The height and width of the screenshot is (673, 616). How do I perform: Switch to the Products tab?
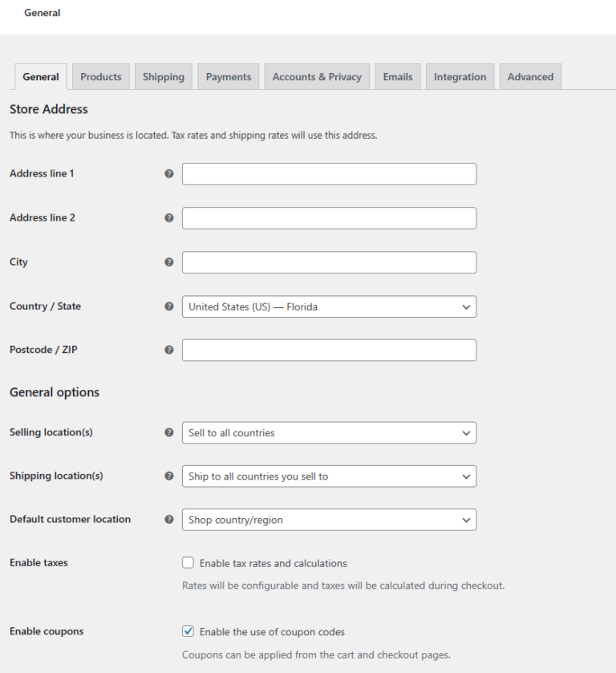pyautogui.click(x=100, y=76)
